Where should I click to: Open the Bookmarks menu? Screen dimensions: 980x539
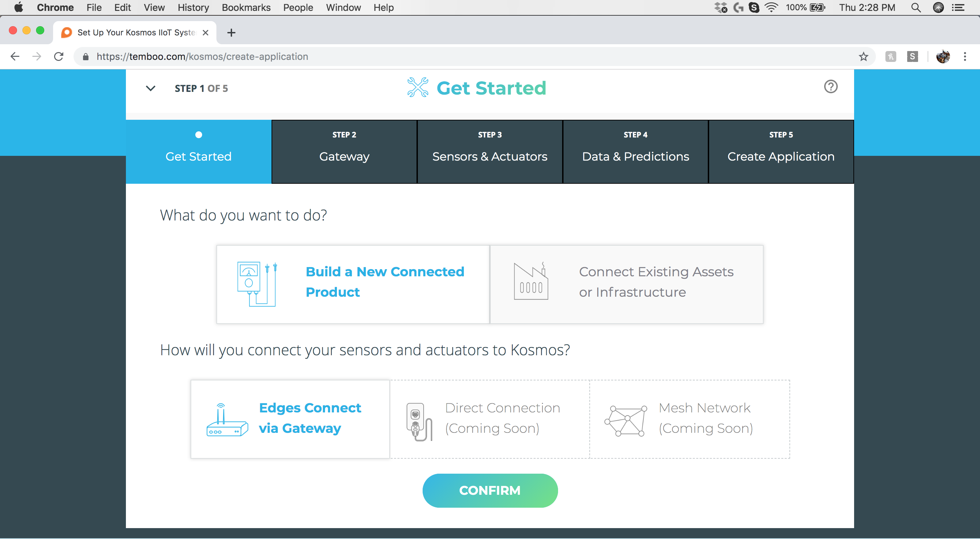[x=246, y=7]
